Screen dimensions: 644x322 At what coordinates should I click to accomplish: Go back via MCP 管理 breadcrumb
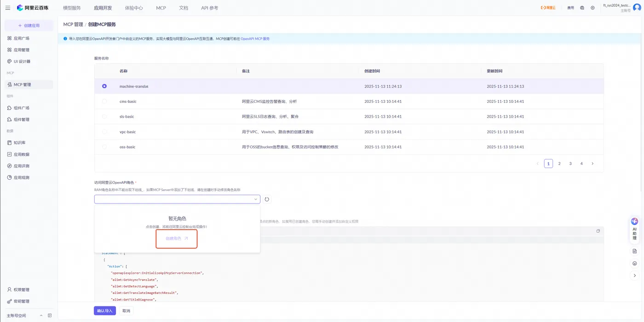[73, 24]
